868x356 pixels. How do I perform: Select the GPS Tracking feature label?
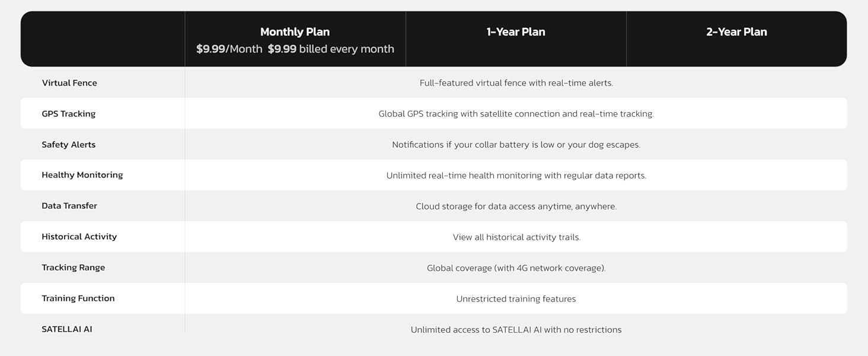[x=69, y=114]
